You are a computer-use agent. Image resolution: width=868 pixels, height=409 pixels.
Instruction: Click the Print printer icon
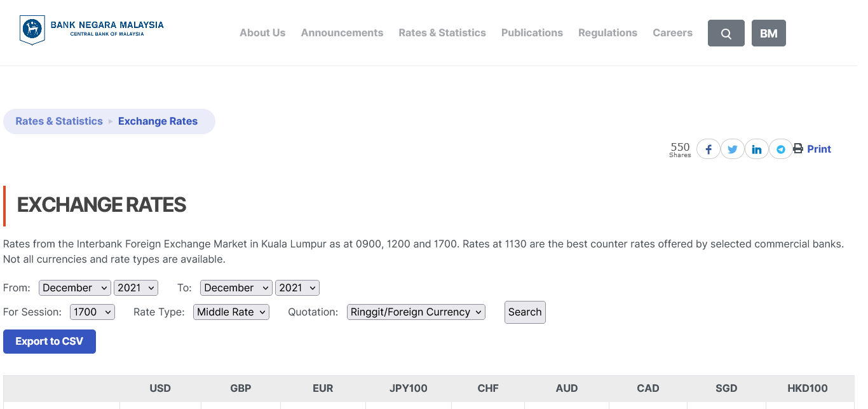pyautogui.click(x=798, y=149)
